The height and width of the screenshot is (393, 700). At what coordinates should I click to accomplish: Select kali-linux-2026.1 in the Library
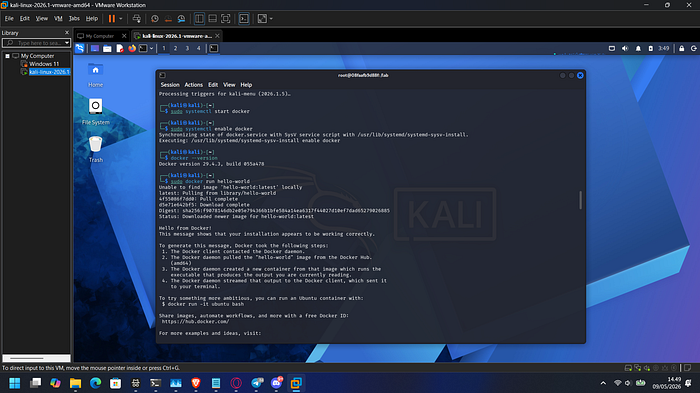pos(49,72)
